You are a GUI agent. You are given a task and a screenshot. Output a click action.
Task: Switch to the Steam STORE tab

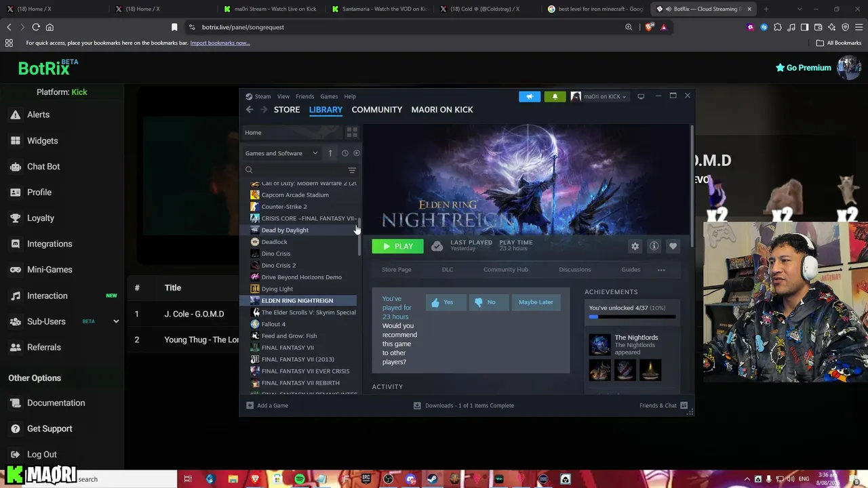coord(287,110)
